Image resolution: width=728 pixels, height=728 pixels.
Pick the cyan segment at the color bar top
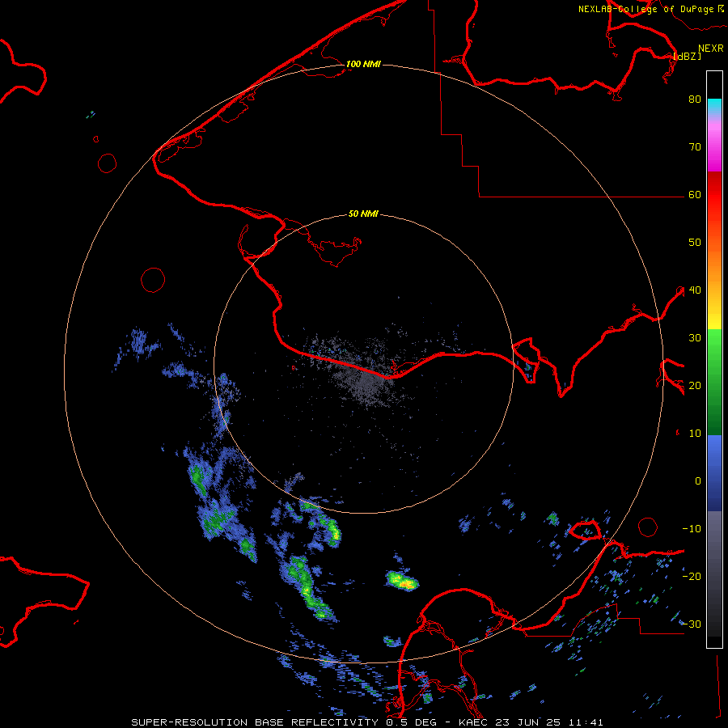coord(714,107)
